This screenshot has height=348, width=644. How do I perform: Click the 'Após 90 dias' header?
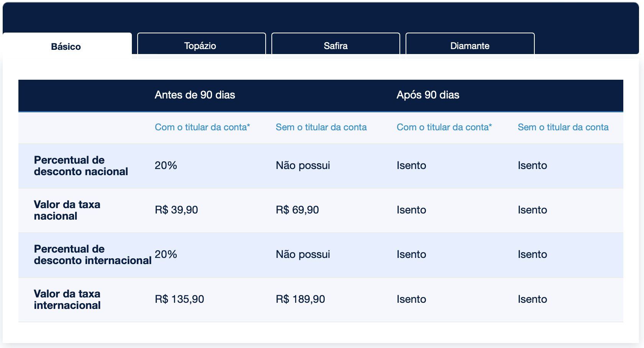point(428,95)
